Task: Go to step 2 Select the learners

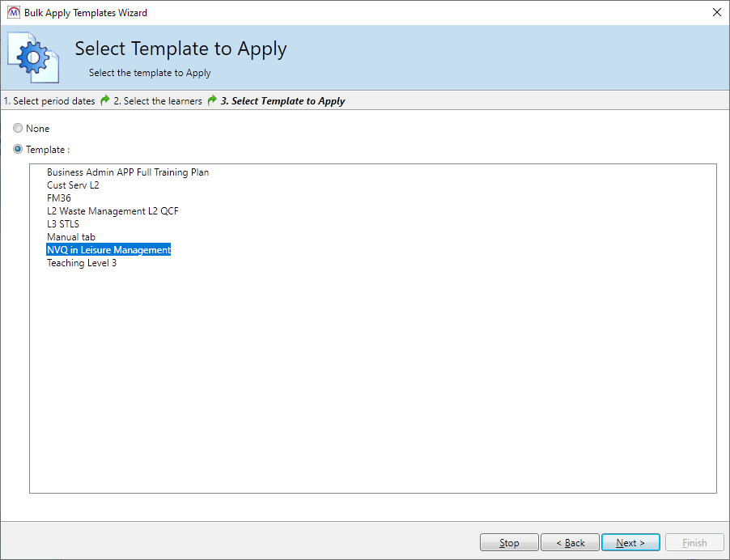Action: click(158, 101)
